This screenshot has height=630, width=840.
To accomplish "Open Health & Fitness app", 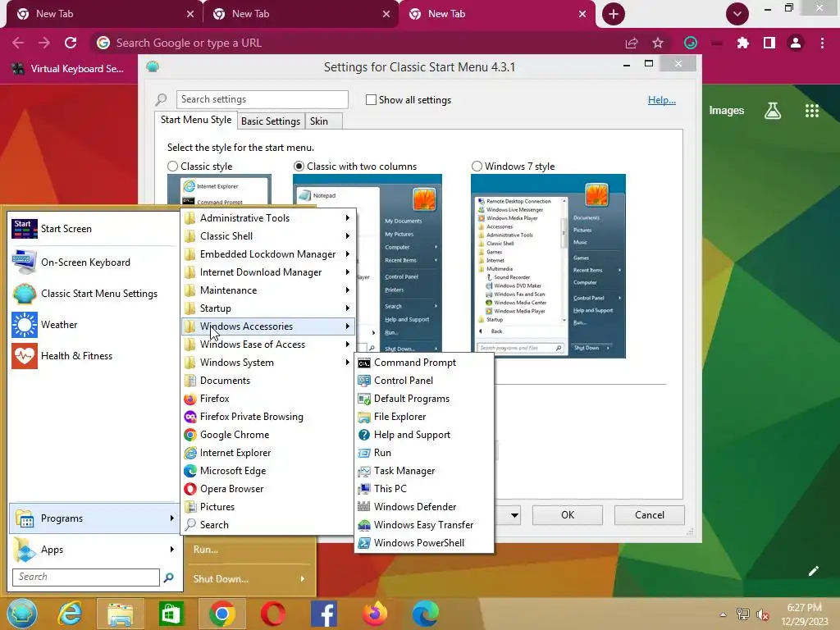I will [94, 356].
